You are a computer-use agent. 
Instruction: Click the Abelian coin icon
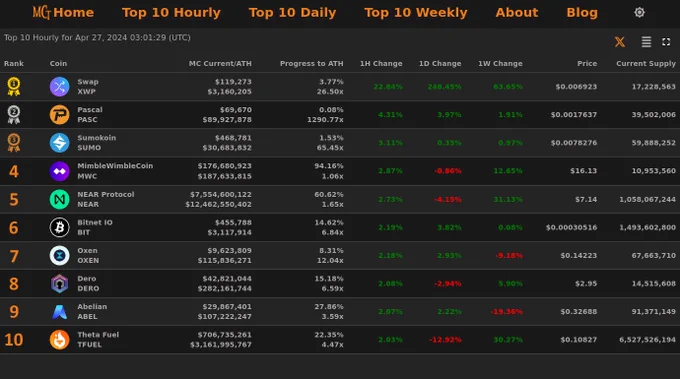(59, 311)
